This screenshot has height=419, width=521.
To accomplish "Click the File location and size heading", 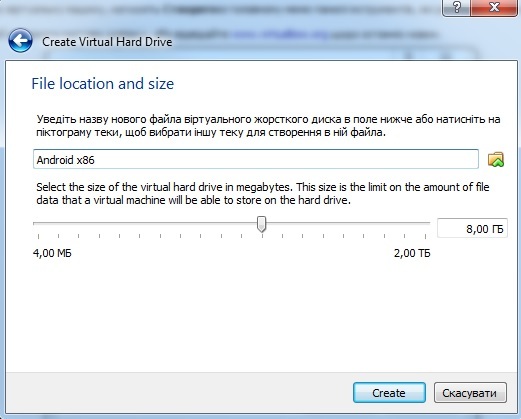I will 103,83.
